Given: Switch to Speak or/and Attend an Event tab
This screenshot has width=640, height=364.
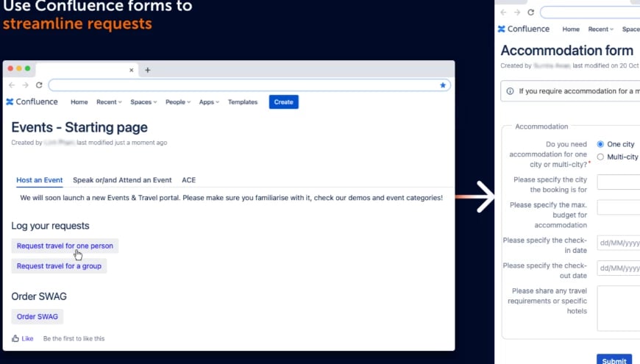Looking at the screenshot, I should click(x=122, y=180).
